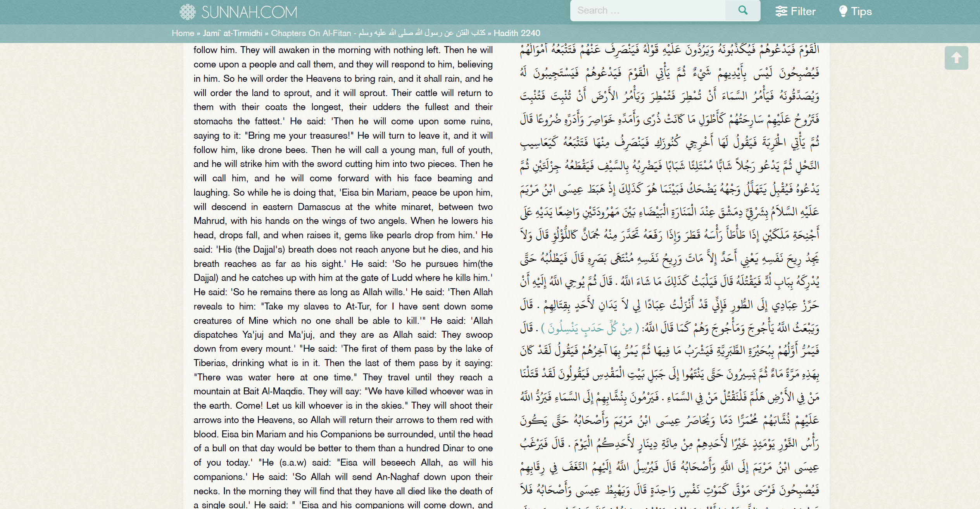
Task: Go to Home in the breadcrumb
Action: click(183, 33)
